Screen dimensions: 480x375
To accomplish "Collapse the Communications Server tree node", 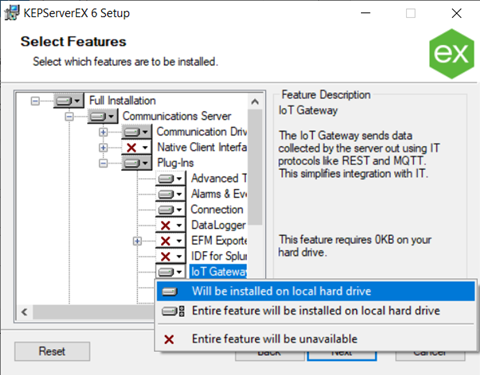I will [x=69, y=116].
